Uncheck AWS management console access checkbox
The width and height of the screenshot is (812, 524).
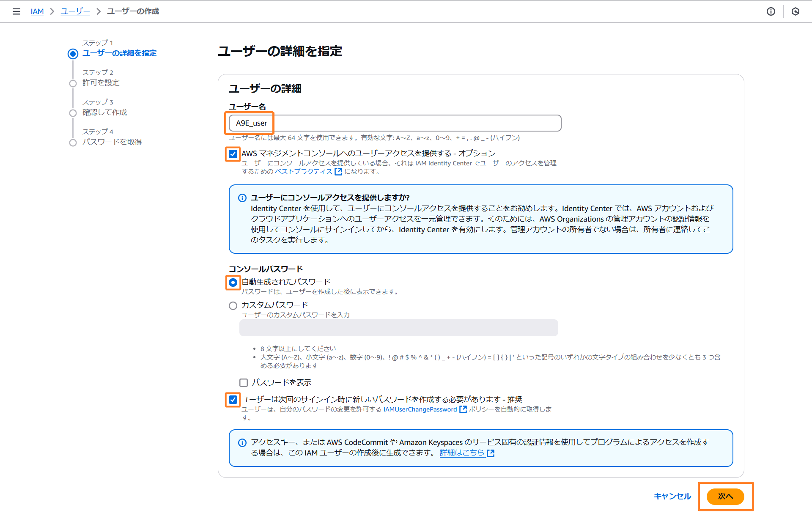point(233,154)
